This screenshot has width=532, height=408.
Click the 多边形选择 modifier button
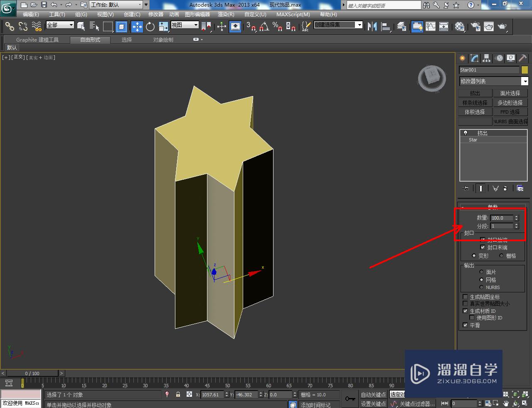[510, 102]
